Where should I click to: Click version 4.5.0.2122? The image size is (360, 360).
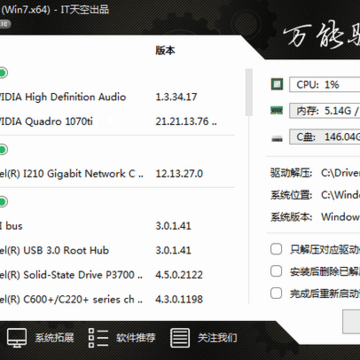[x=179, y=275]
